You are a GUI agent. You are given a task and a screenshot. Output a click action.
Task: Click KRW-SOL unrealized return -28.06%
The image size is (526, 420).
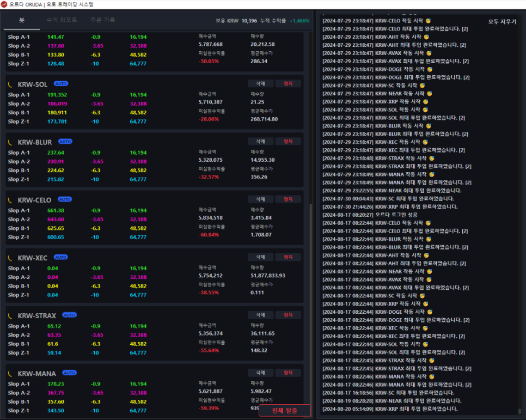pyautogui.click(x=209, y=119)
